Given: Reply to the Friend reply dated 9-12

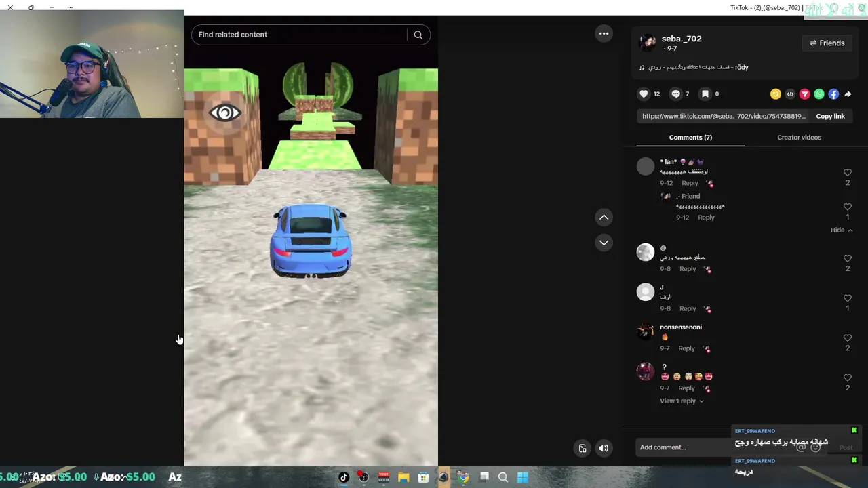Looking at the screenshot, I should tap(706, 217).
